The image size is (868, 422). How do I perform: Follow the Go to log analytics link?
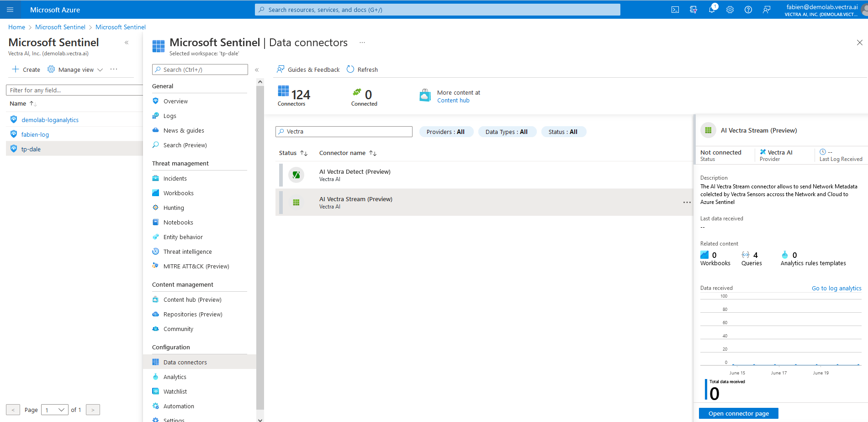836,288
